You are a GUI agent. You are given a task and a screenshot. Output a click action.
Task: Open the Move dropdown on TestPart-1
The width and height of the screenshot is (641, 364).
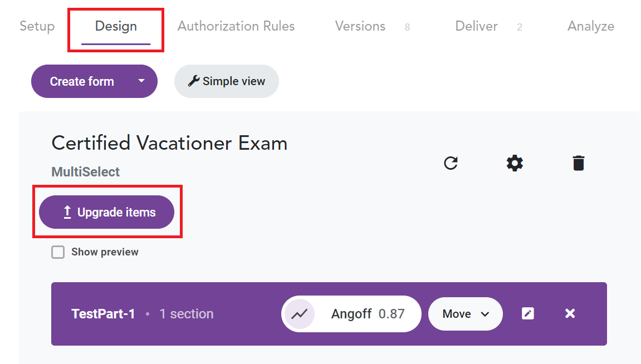465,314
